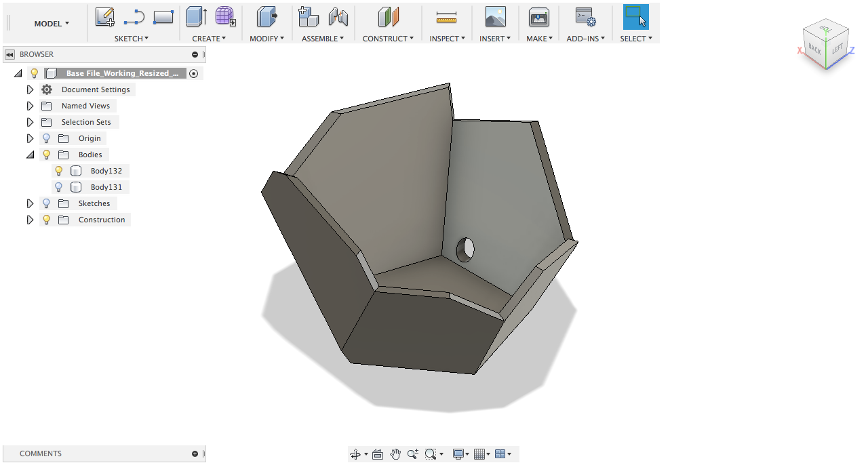Select the Press Pull modify icon
This screenshot has height=465, width=868.
coord(267,17)
